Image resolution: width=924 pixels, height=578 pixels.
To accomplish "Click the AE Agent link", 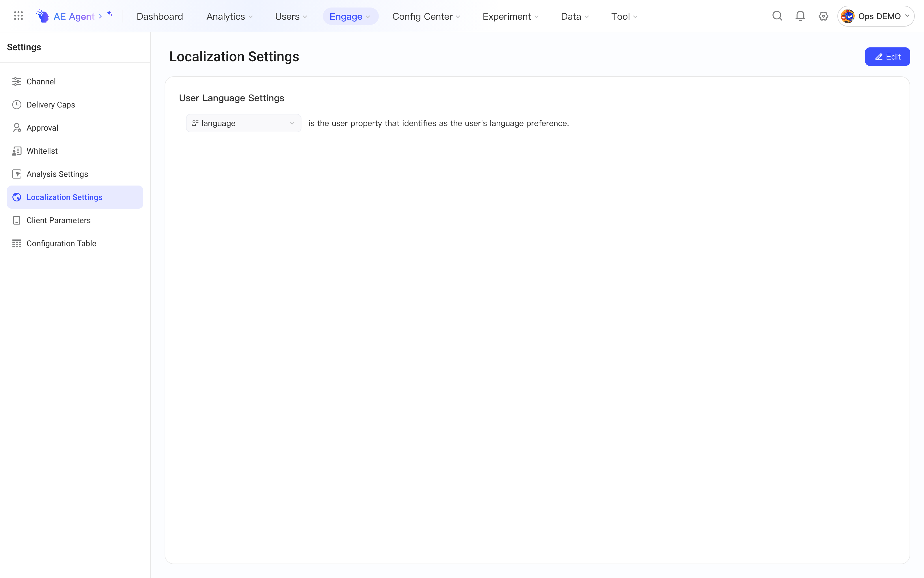I will point(74,16).
